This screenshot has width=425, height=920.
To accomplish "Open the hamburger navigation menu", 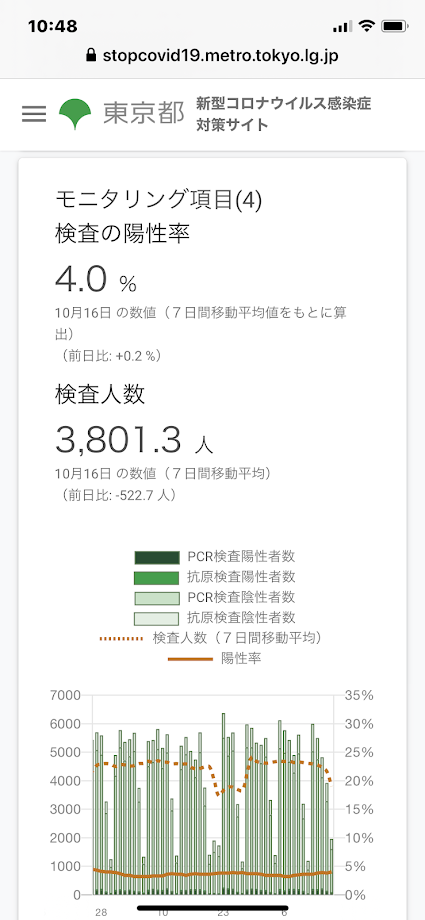I will tap(34, 114).
